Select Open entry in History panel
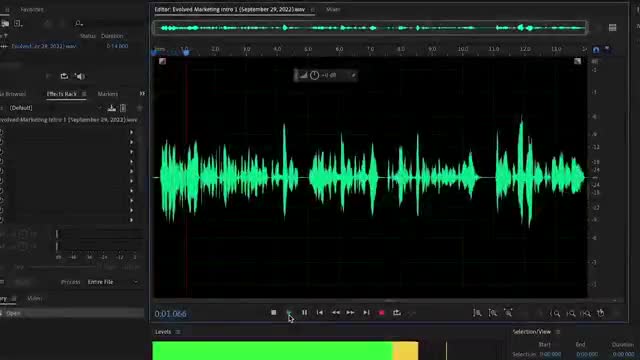Viewport: 640px width, 360px height. tap(13, 313)
